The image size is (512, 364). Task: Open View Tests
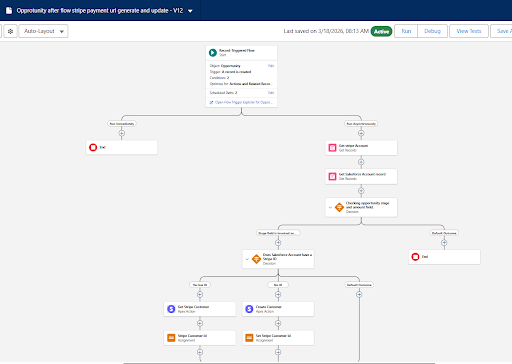pos(469,31)
